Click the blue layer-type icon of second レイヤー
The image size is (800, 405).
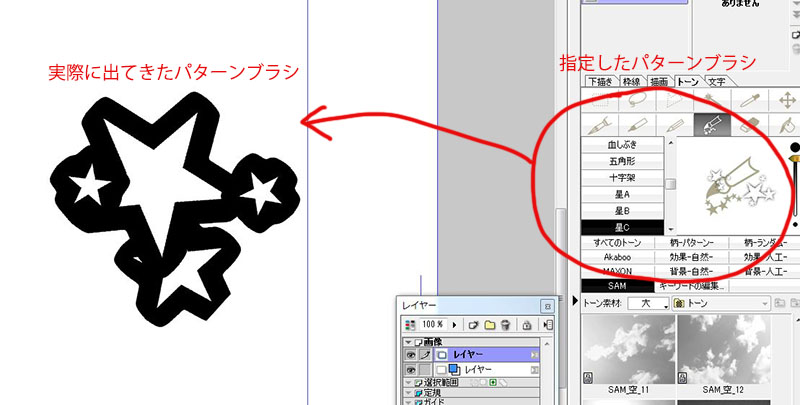[x=454, y=369]
